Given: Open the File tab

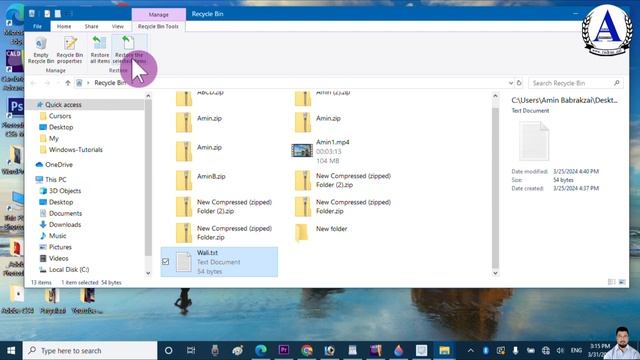Looking at the screenshot, I should coord(37,26).
